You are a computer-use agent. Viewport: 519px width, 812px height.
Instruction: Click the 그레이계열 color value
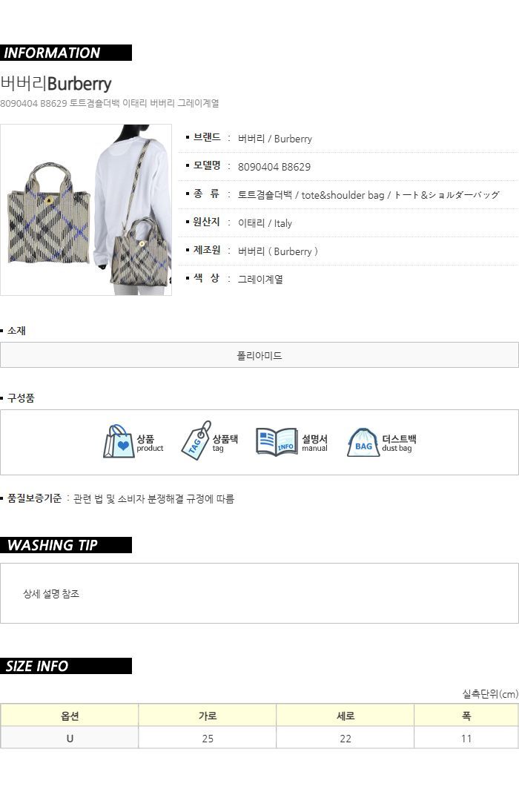click(260, 279)
